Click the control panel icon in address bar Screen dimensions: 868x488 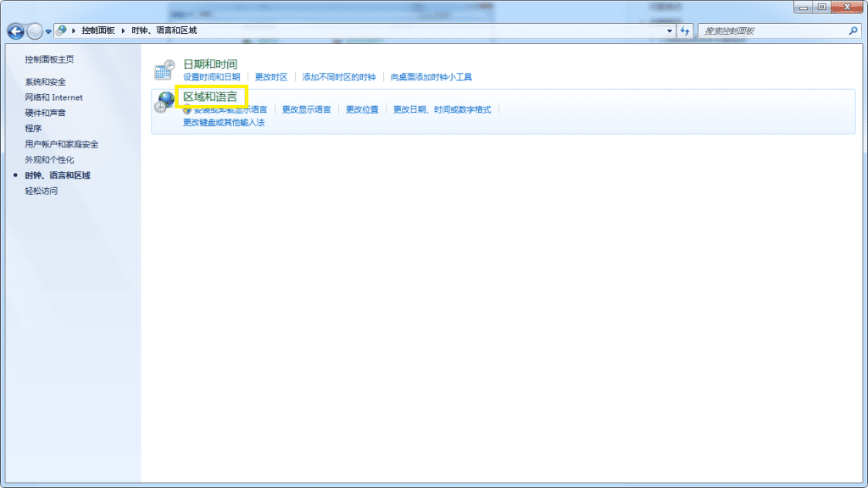[x=62, y=30]
